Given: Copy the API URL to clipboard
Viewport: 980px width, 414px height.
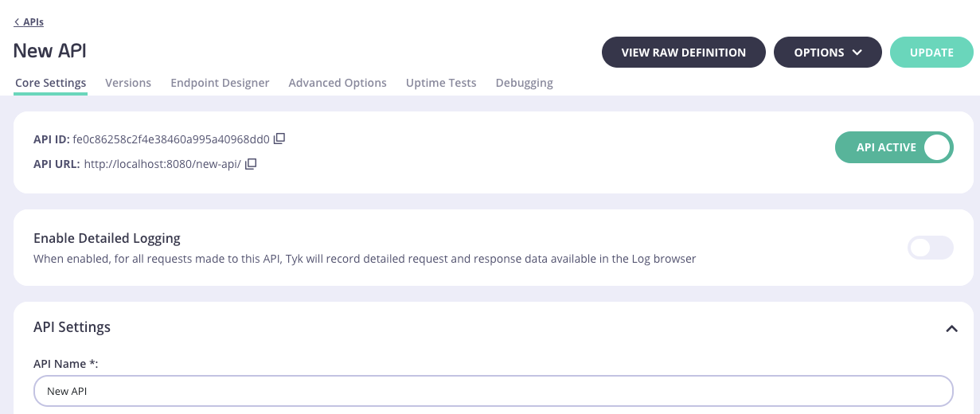Looking at the screenshot, I should pyautogui.click(x=251, y=164).
